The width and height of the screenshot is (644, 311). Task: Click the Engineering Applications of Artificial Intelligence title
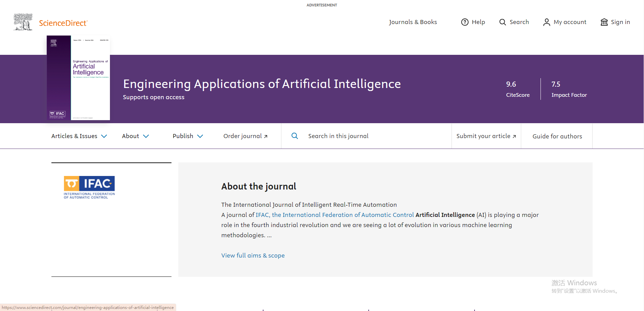[x=262, y=84]
